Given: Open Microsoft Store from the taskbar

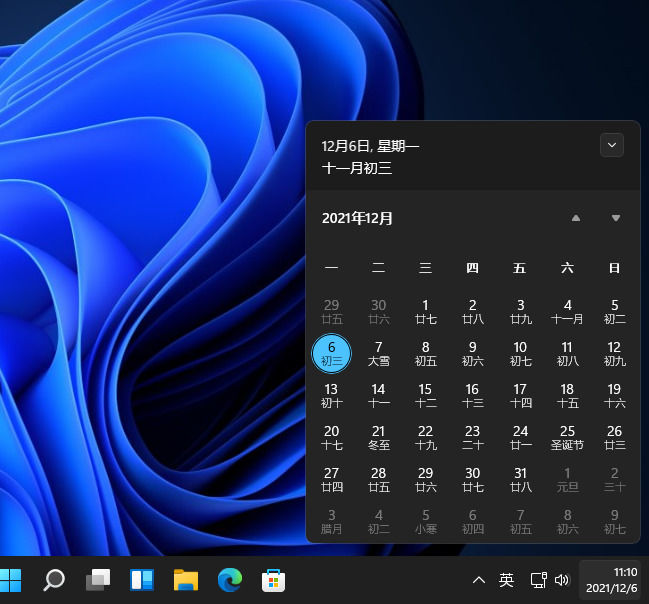Looking at the screenshot, I should pos(273,580).
